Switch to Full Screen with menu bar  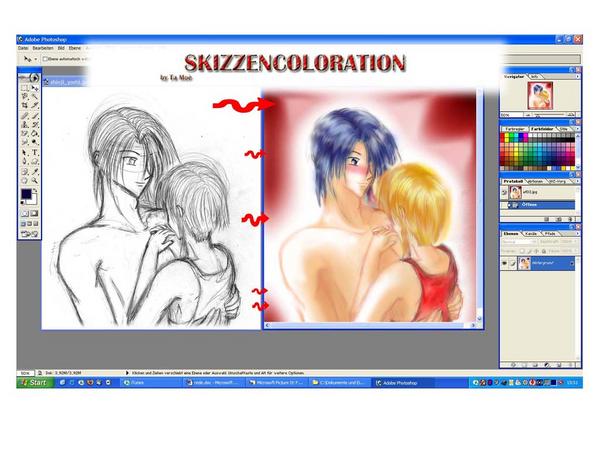click(x=29, y=223)
